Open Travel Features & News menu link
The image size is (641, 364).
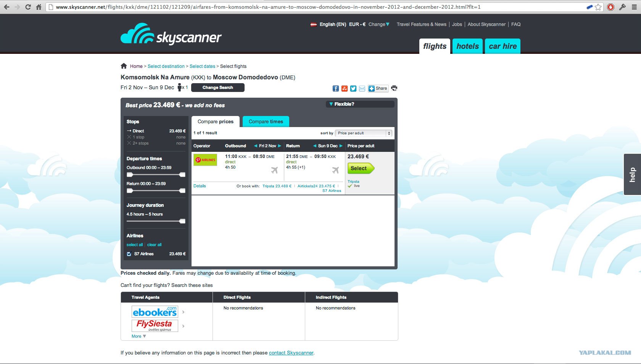[x=422, y=24]
